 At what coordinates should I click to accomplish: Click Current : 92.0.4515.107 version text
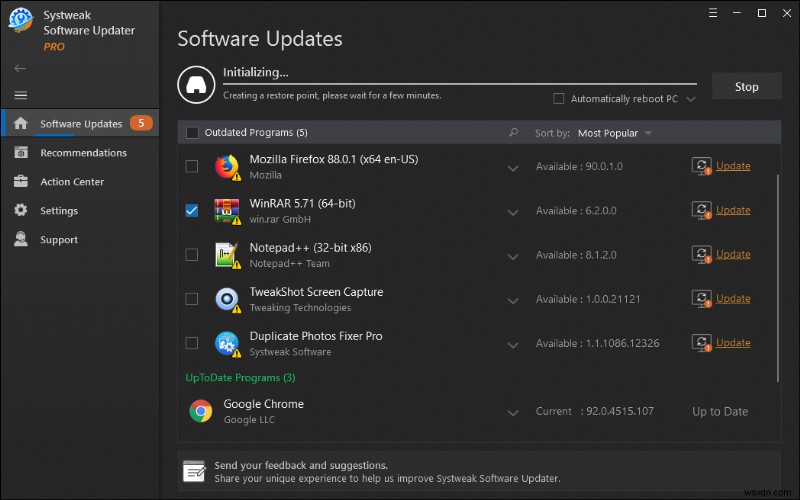point(594,411)
